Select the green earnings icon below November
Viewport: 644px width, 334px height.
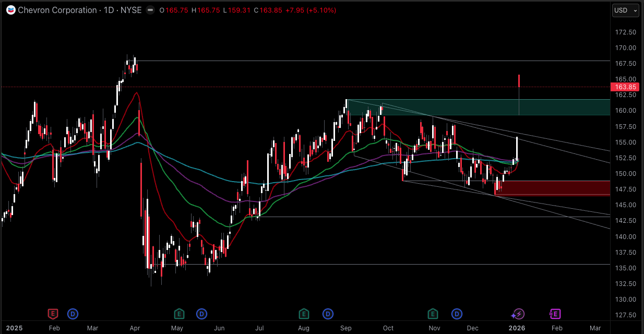(433, 314)
